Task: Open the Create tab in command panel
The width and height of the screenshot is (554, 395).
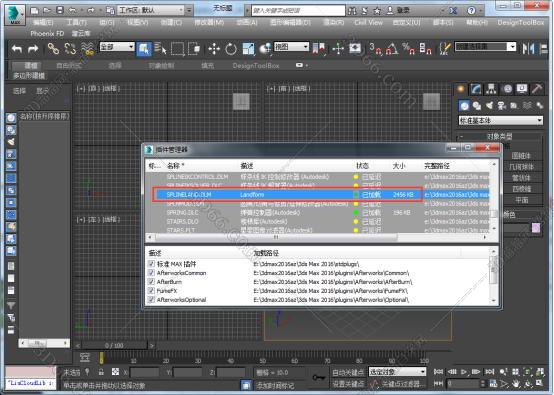Action: click(x=460, y=89)
